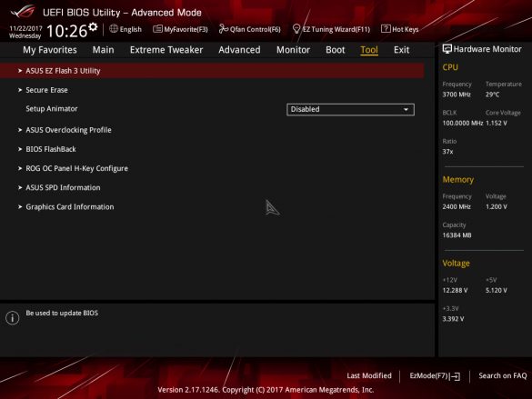Click the gear icon next to the clock
Viewport: 532px width, 399px height.
tap(94, 27)
